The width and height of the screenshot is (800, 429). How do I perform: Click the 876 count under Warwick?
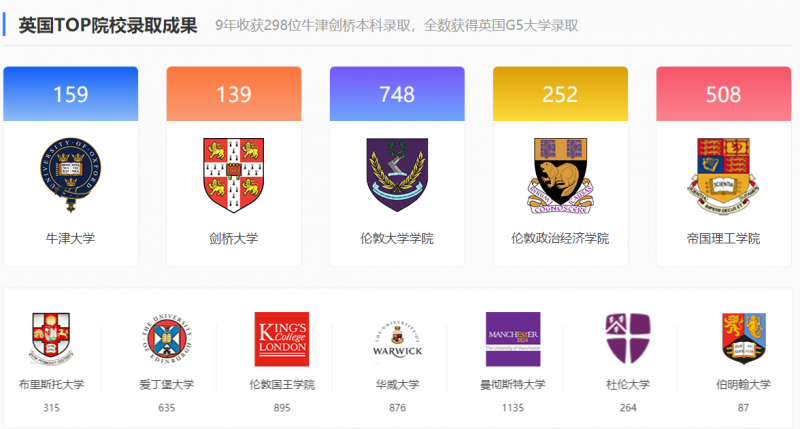[397, 408]
